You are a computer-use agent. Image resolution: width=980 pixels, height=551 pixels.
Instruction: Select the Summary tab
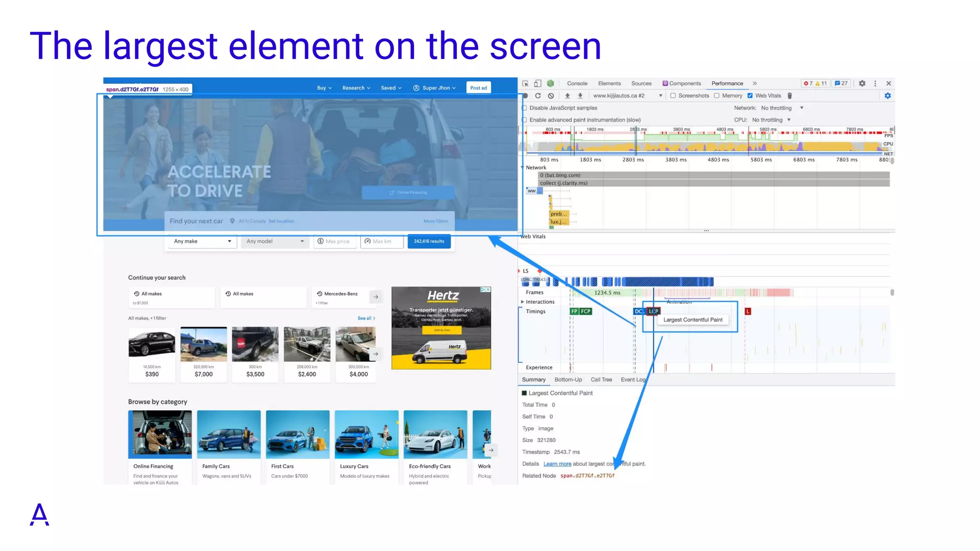pos(534,380)
